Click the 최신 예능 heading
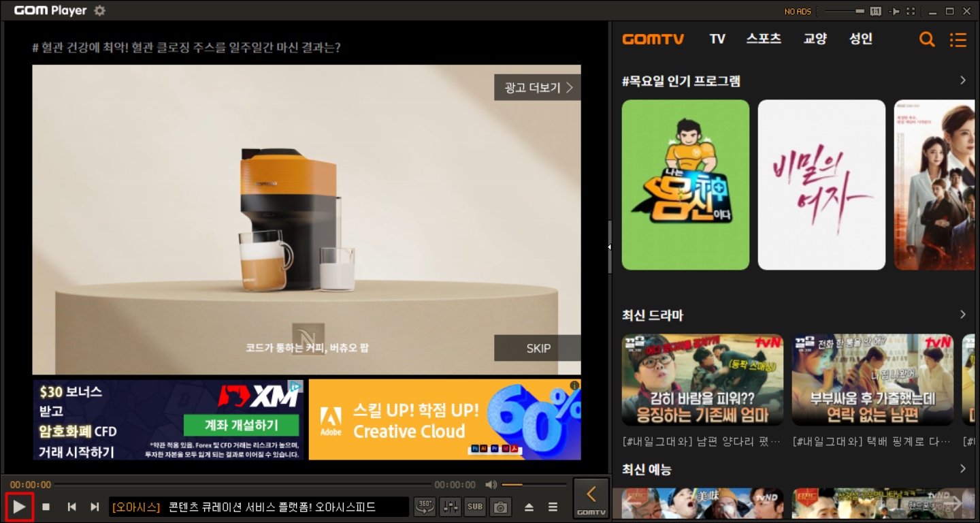 click(x=647, y=469)
